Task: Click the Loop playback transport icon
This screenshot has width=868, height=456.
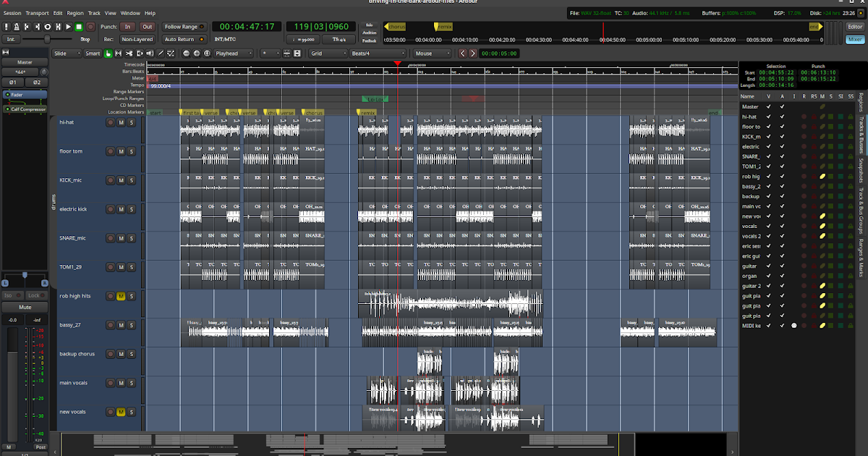Action: coord(46,27)
